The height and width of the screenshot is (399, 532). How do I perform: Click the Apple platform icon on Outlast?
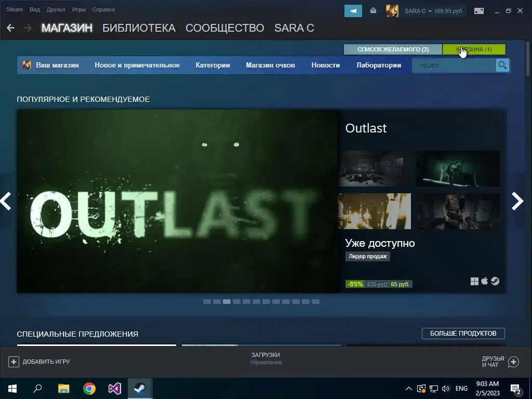485,281
